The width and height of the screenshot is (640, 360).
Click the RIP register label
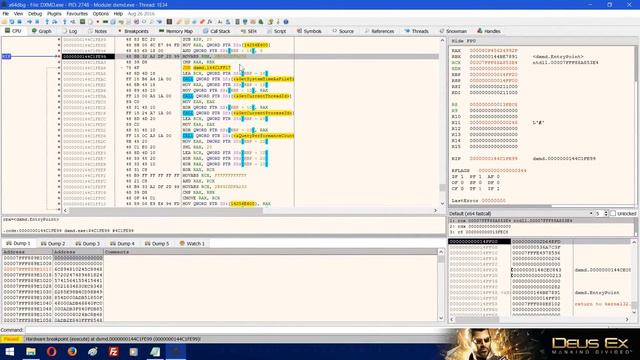456,158
